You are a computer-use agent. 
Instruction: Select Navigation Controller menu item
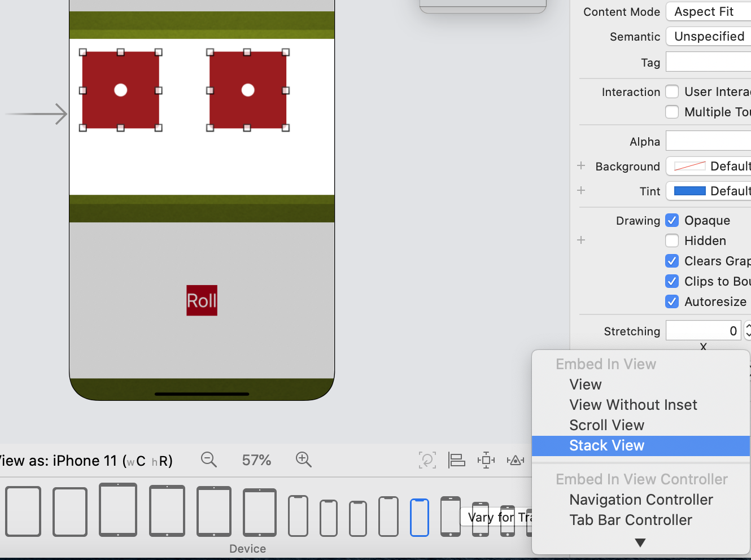click(641, 500)
